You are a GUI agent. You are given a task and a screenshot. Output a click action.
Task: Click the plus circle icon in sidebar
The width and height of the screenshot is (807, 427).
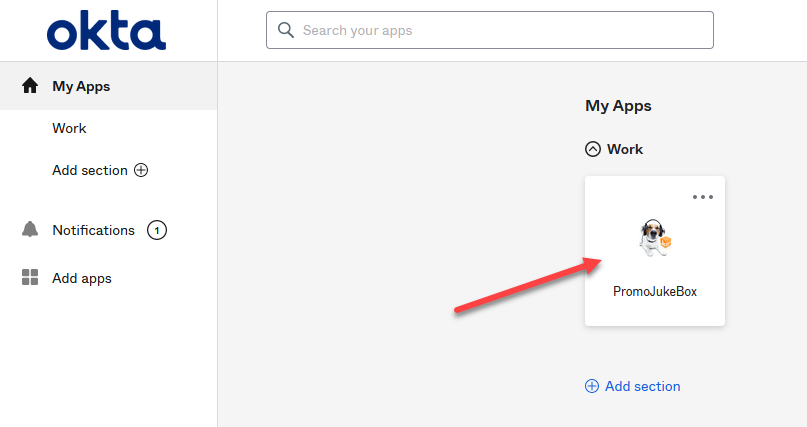(x=141, y=170)
